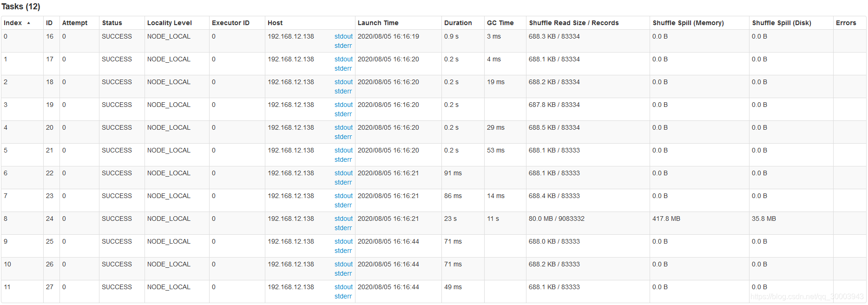Open stdout link for task ID 18
The image size is (868, 305).
[344, 82]
